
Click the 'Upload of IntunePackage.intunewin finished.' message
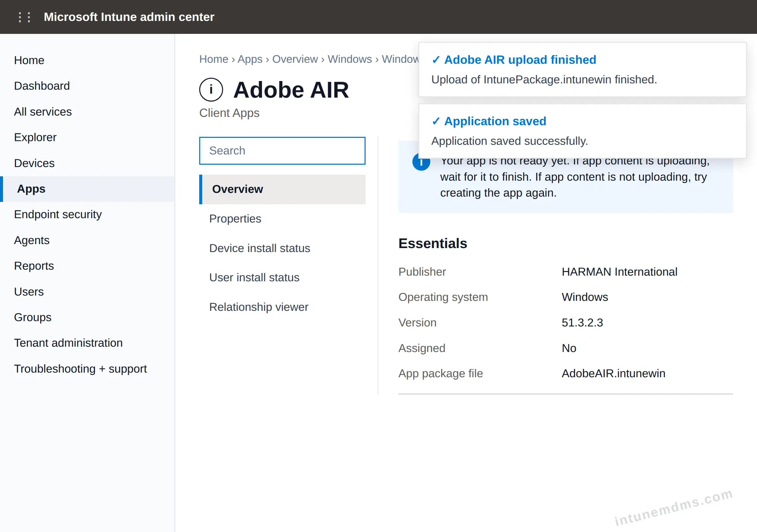tap(544, 80)
